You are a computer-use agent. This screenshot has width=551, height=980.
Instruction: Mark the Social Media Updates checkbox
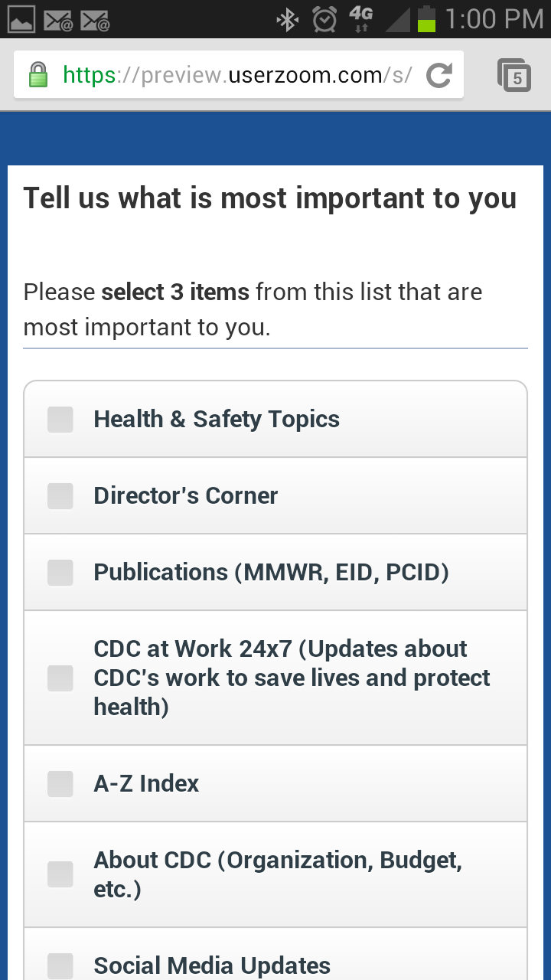(60, 965)
